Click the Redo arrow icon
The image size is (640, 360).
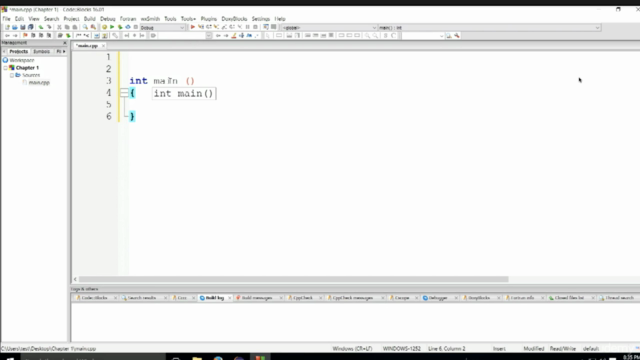click(x=49, y=27)
